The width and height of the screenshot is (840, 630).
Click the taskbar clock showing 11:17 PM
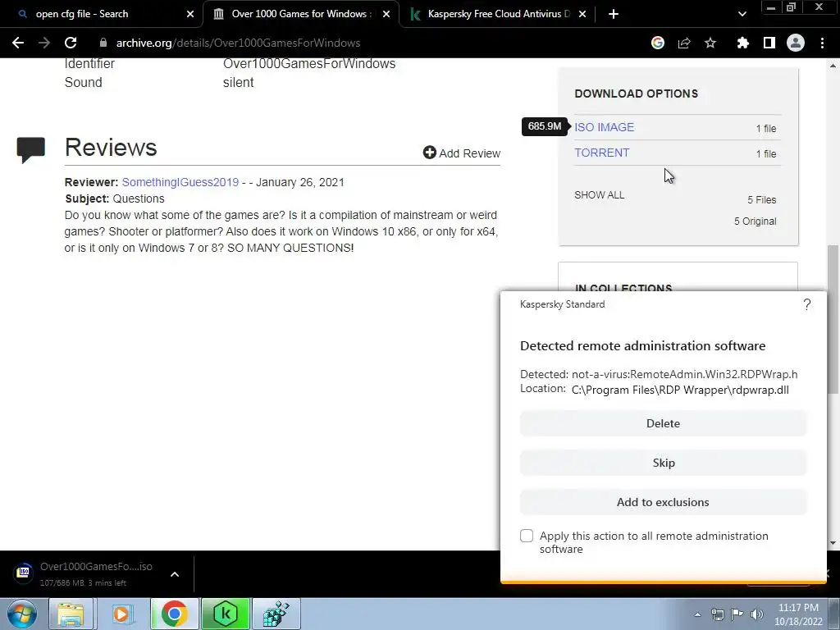(x=797, y=614)
